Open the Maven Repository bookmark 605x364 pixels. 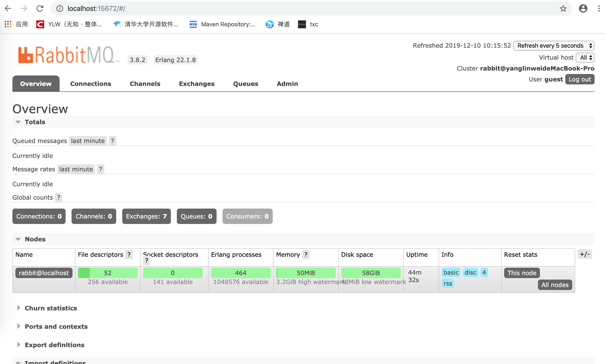(222, 24)
